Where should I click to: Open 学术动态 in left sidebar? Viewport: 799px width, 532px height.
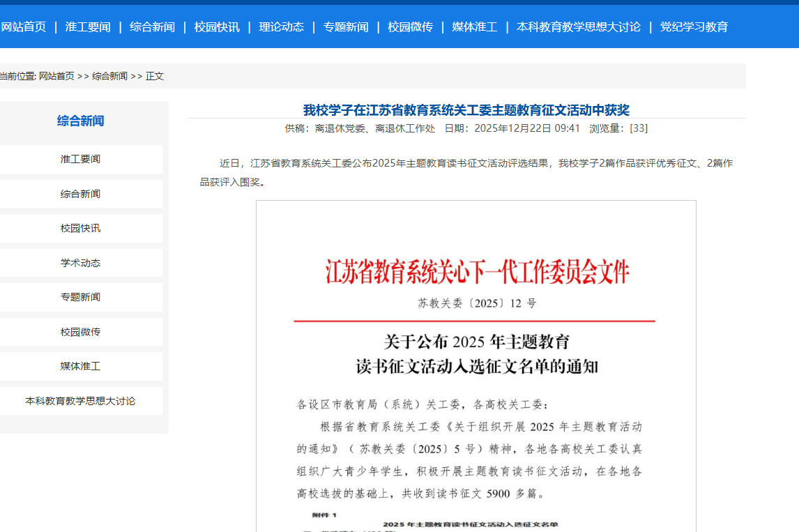[80, 263]
